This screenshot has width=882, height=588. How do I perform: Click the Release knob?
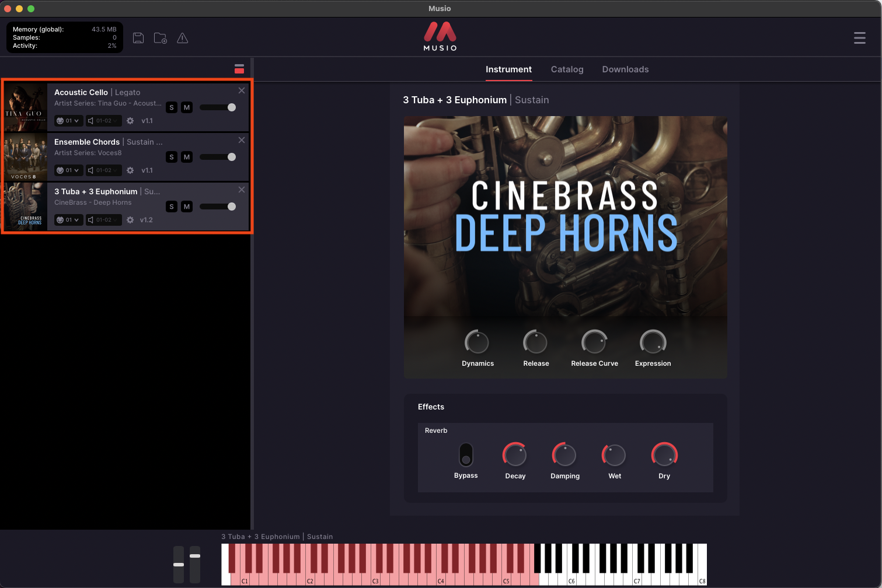pyautogui.click(x=535, y=342)
